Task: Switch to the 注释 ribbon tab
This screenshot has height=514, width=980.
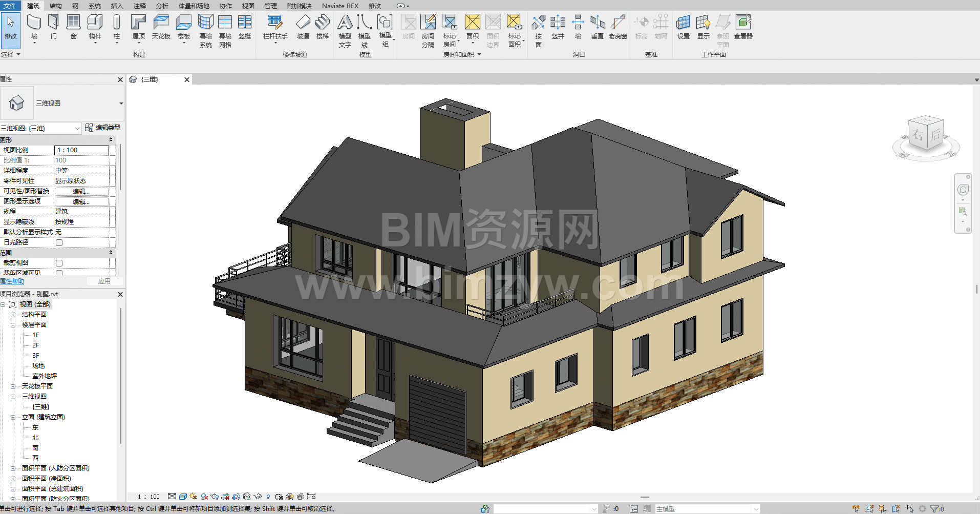Action: tap(139, 6)
